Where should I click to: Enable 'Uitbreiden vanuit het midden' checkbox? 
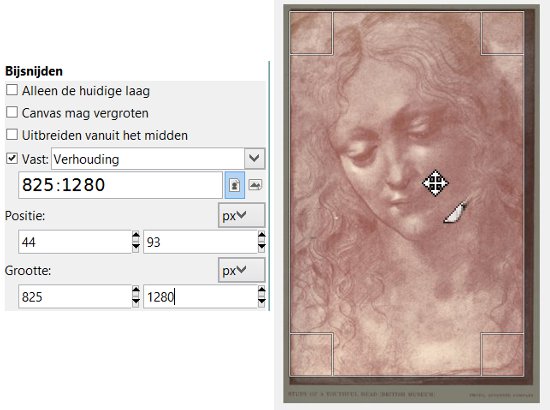pos(12,134)
